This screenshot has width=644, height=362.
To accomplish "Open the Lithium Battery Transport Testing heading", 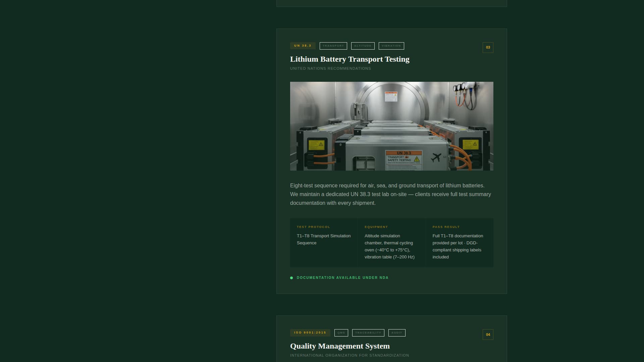I will [x=350, y=59].
